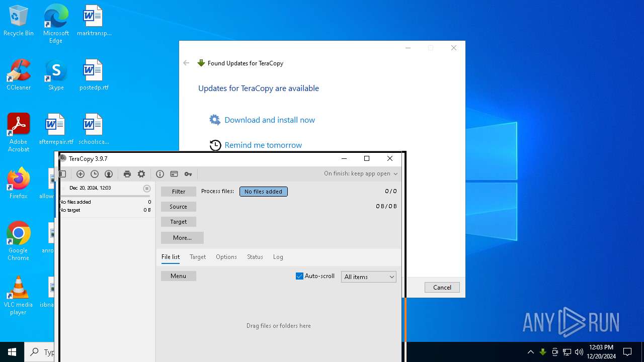Open the notification center icon
This screenshot has height=362, width=644.
pyautogui.click(x=627, y=352)
